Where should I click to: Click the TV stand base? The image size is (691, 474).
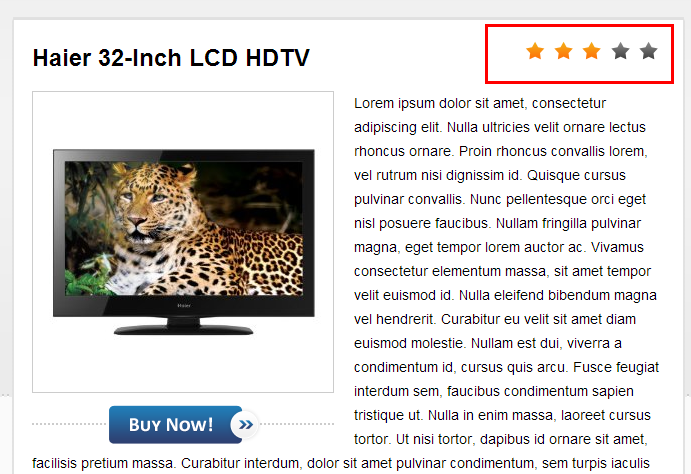[183, 329]
